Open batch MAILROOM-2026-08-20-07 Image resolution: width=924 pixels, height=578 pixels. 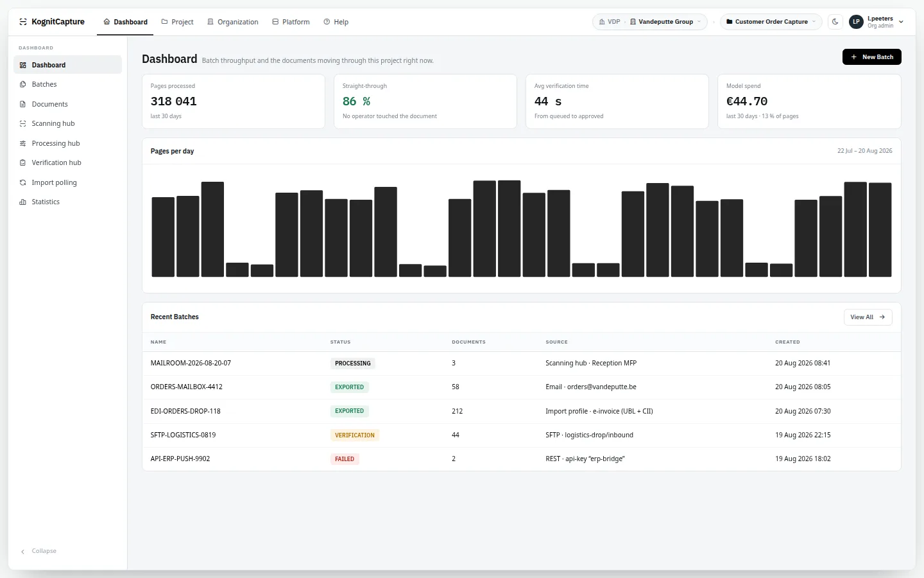191,363
